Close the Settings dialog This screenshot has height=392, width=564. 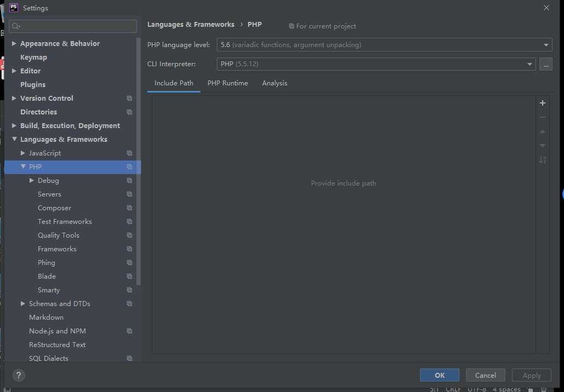coord(546,8)
